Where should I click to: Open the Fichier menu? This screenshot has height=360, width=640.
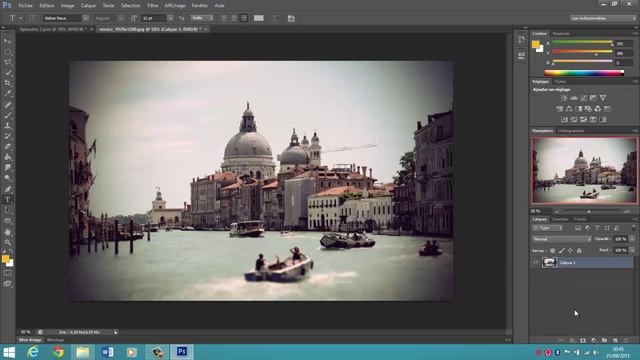(25, 6)
